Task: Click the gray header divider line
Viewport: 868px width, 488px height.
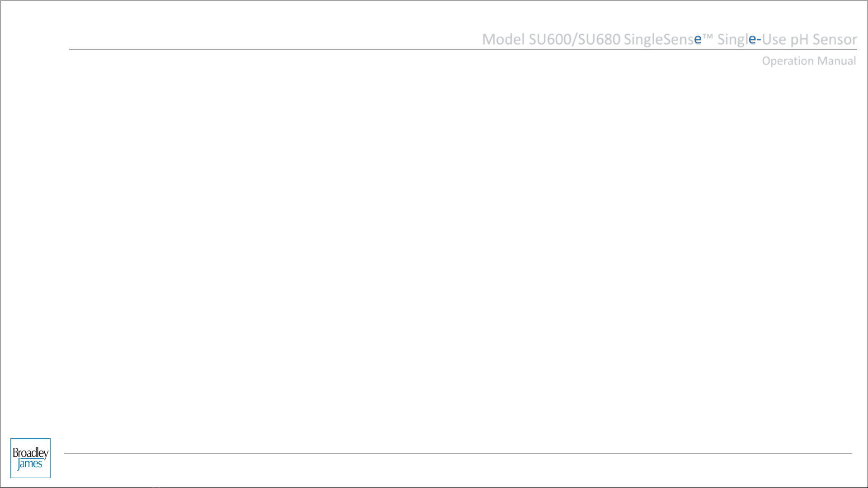Action: pyautogui.click(x=463, y=49)
